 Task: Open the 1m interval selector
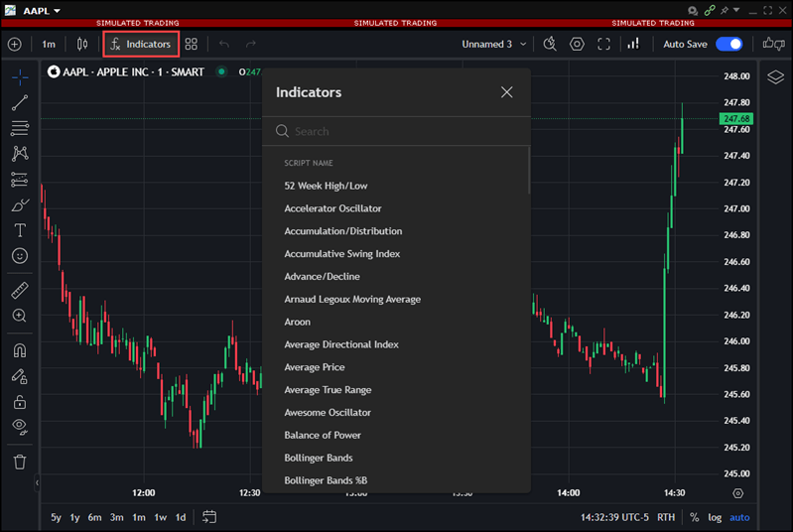pyautogui.click(x=49, y=44)
